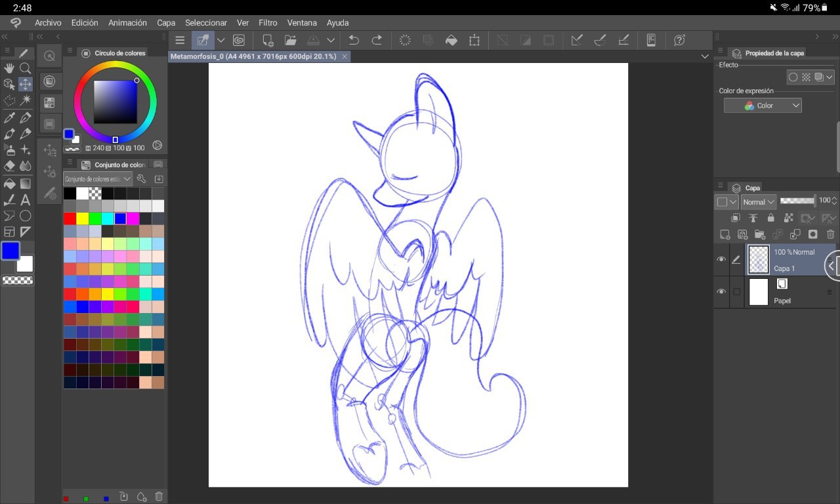The image size is (840, 504).
Task: Click the main blue color swatch
Action: (x=10, y=251)
